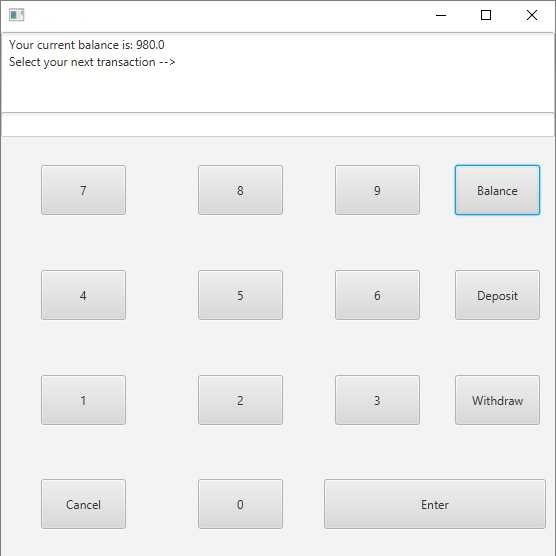Close the ATM window
The image size is (556, 556).
pos(532,15)
